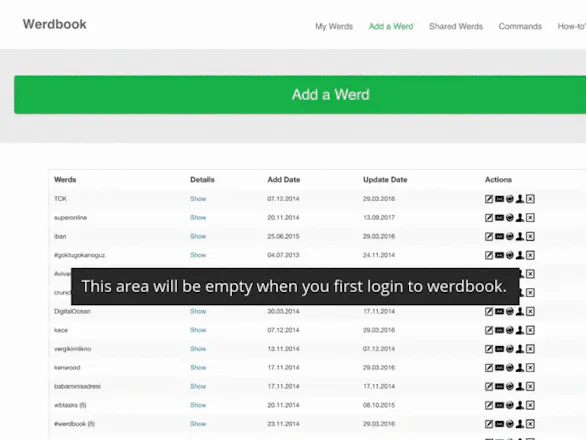Delete the vergikimlikno werd
Viewport: 586px width, 440px height.
pyautogui.click(x=530, y=349)
